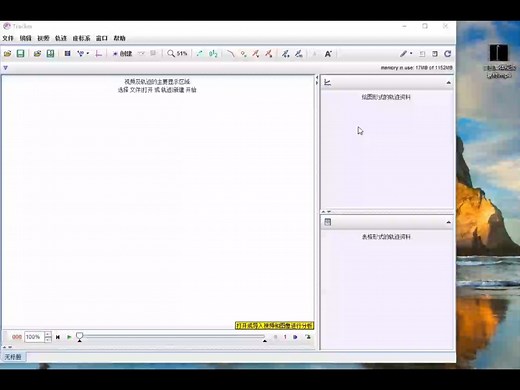Click the video frame slider thumb
520x390 pixels.
79,335
